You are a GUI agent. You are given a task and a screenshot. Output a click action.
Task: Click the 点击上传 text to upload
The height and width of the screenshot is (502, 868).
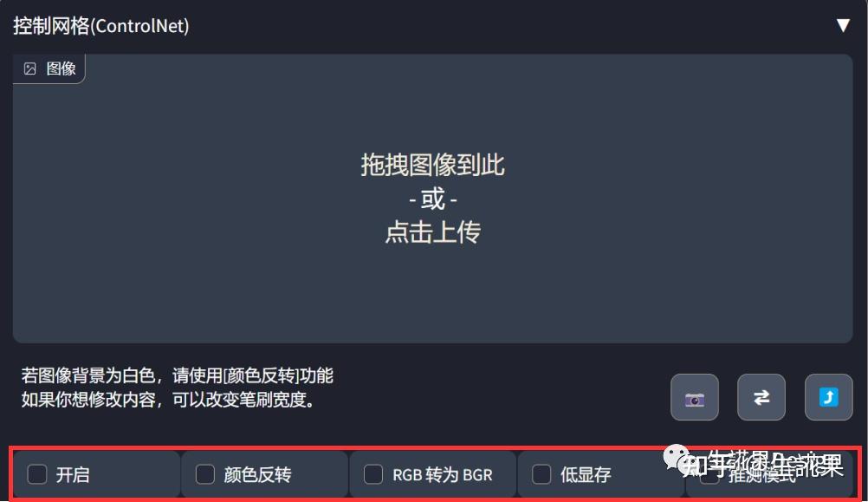433,231
